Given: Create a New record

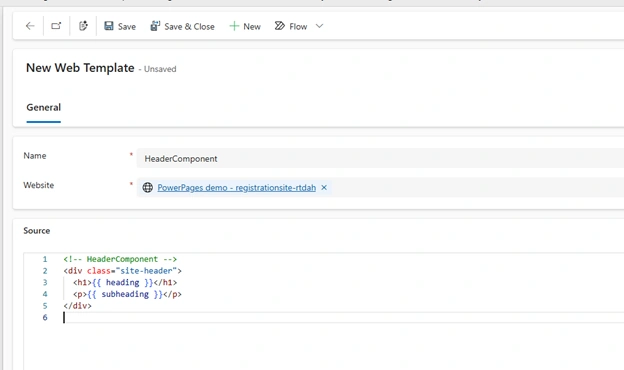Looking at the screenshot, I should click(245, 26).
